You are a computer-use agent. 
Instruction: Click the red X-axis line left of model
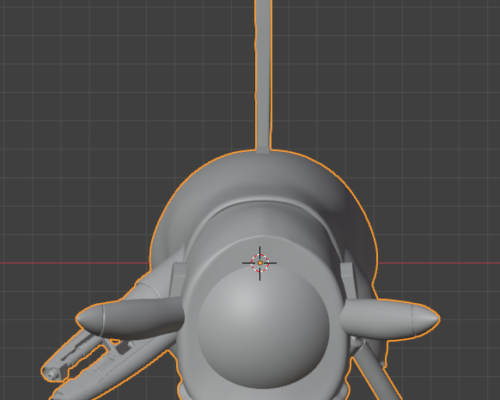tap(74, 263)
